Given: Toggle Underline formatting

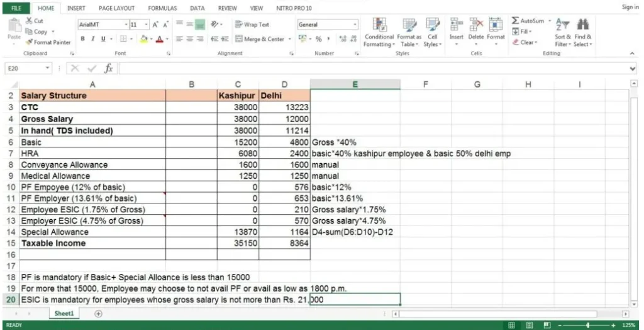Looking at the screenshot, I should point(103,38).
